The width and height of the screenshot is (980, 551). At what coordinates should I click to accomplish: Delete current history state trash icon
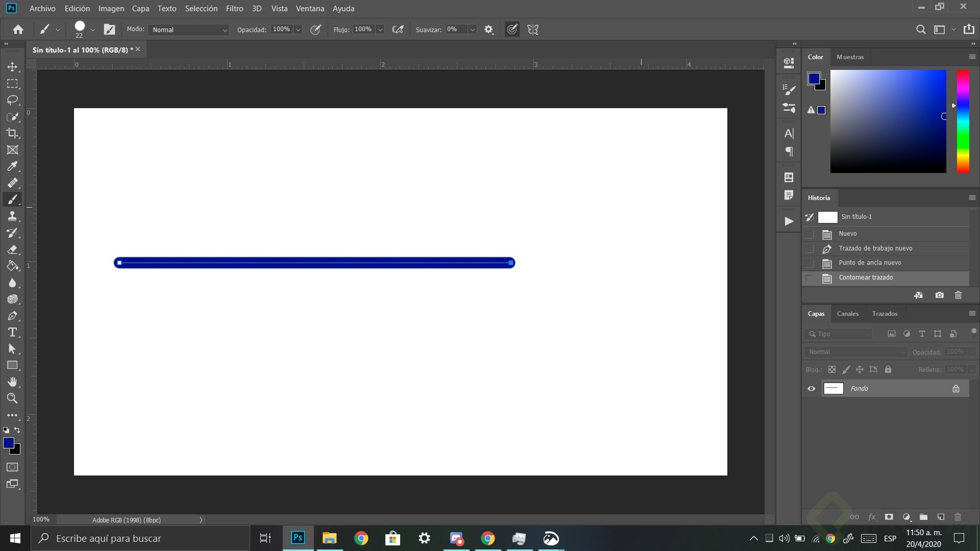point(958,295)
